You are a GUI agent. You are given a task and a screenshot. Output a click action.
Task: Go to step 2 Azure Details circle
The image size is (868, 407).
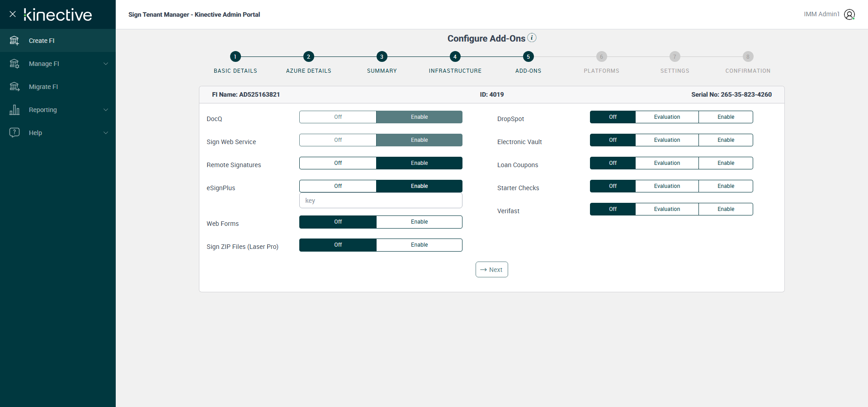click(x=308, y=56)
